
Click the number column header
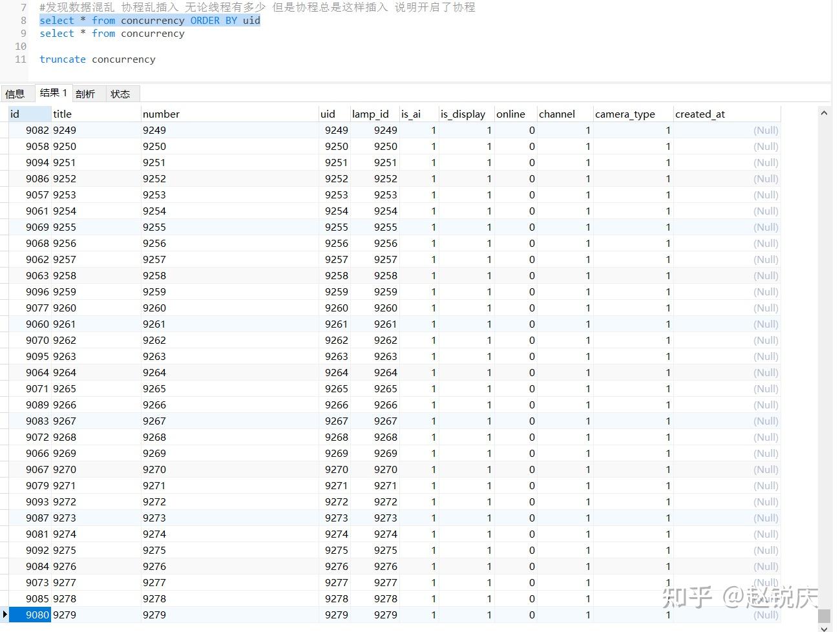coord(161,114)
